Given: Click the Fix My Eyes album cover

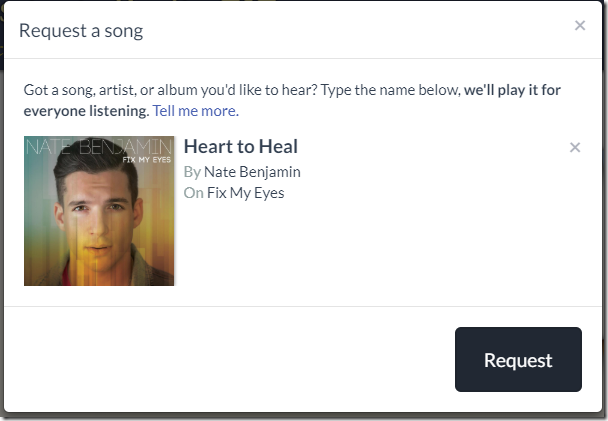Looking at the screenshot, I should coord(99,211).
